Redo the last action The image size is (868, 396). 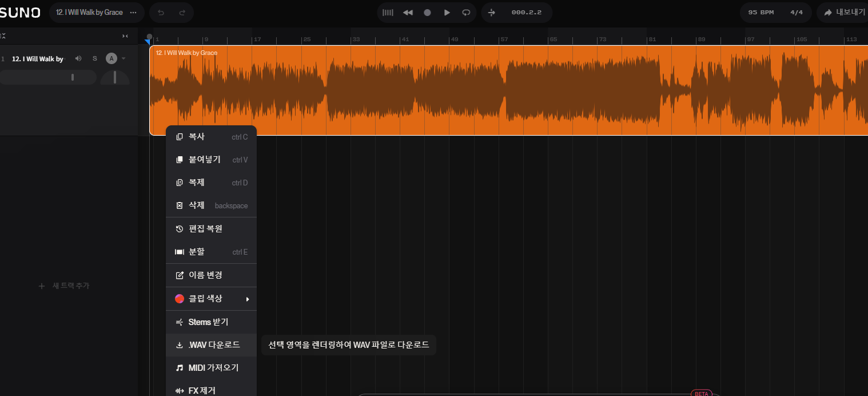click(x=182, y=12)
